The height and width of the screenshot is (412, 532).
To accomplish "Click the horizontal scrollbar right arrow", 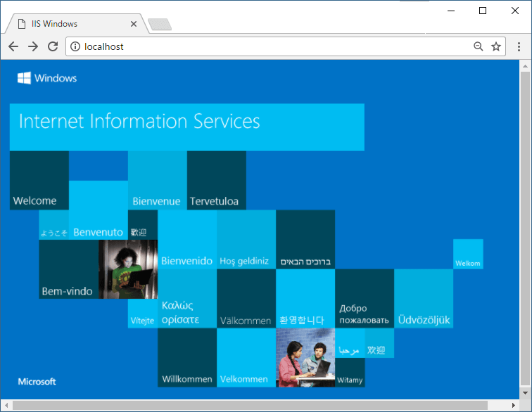I will [513, 405].
